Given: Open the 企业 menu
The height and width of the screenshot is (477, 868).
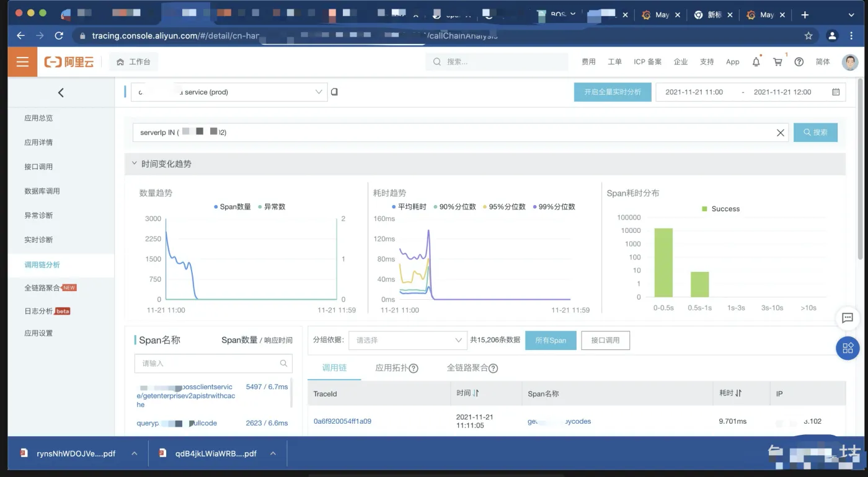Looking at the screenshot, I should [x=681, y=62].
